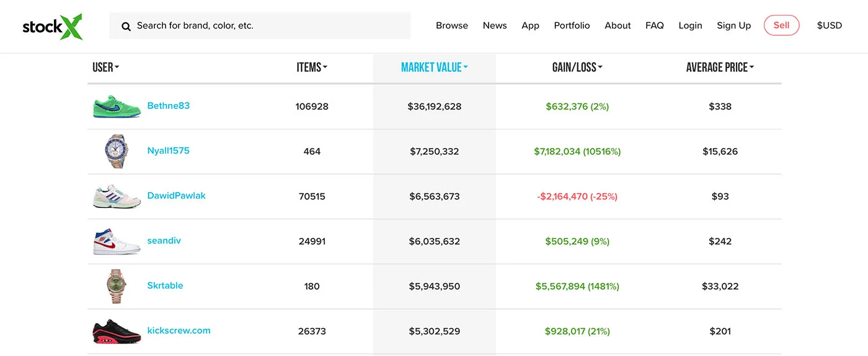The height and width of the screenshot is (356, 868).
Task: Open the Browse menu item
Action: pos(452,25)
